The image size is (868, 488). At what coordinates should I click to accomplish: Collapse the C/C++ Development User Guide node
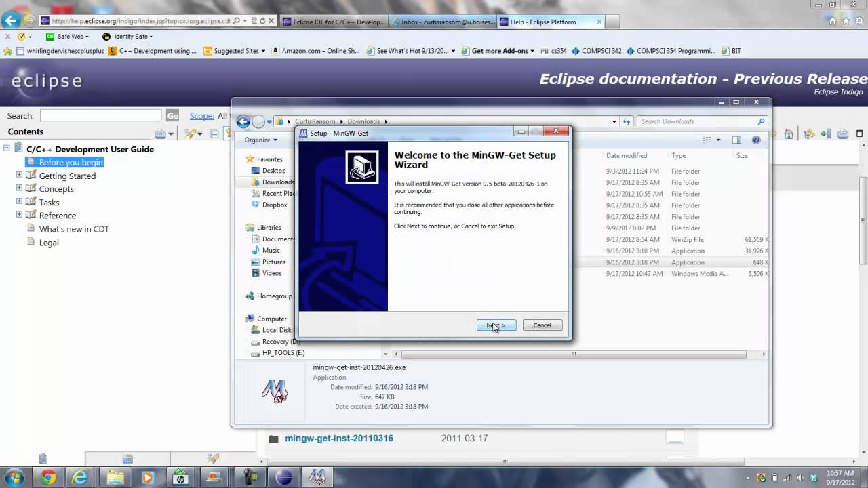click(x=6, y=148)
